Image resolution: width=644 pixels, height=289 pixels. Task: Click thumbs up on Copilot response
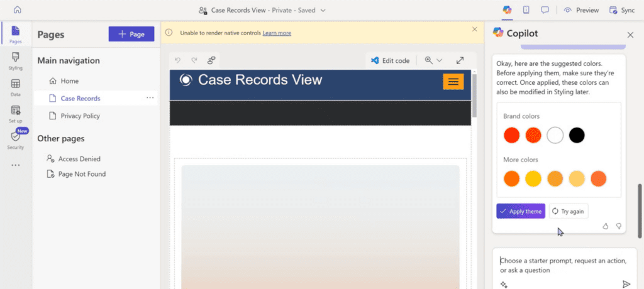pyautogui.click(x=606, y=226)
